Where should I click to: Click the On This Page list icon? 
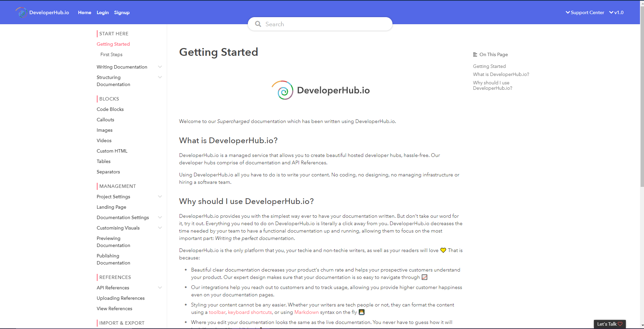pos(475,54)
